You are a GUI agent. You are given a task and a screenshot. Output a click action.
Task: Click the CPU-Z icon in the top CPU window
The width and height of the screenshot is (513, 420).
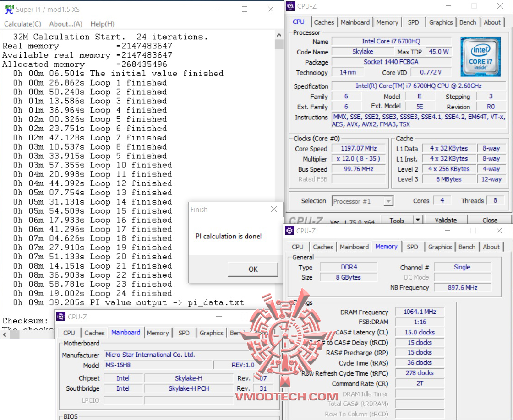click(290, 6)
